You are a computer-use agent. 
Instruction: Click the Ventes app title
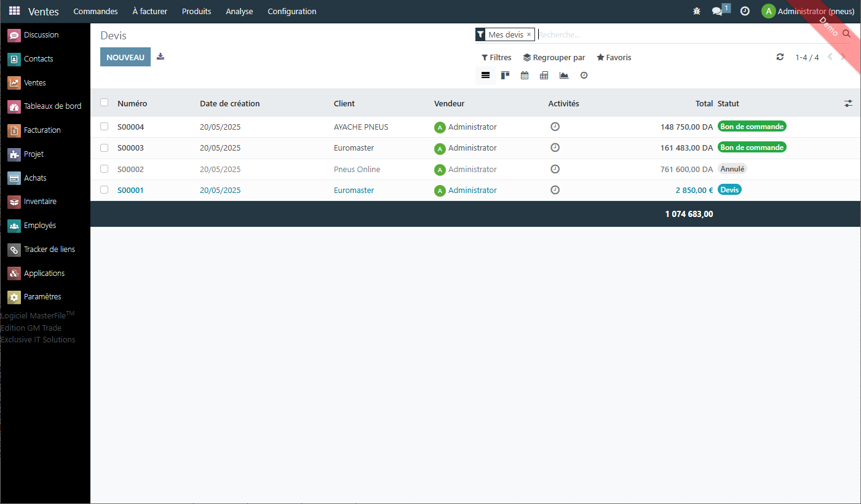(44, 11)
